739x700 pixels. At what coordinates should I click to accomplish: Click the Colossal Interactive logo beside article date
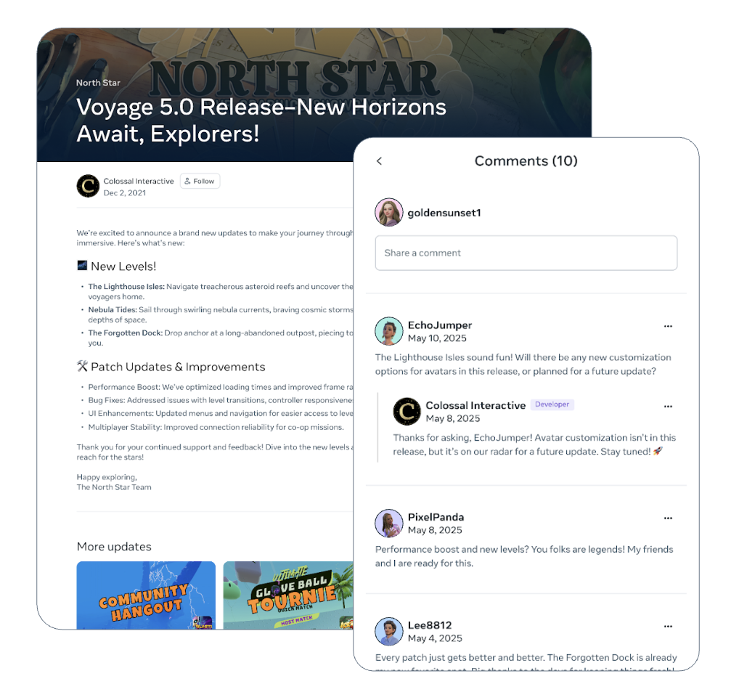(88, 186)
